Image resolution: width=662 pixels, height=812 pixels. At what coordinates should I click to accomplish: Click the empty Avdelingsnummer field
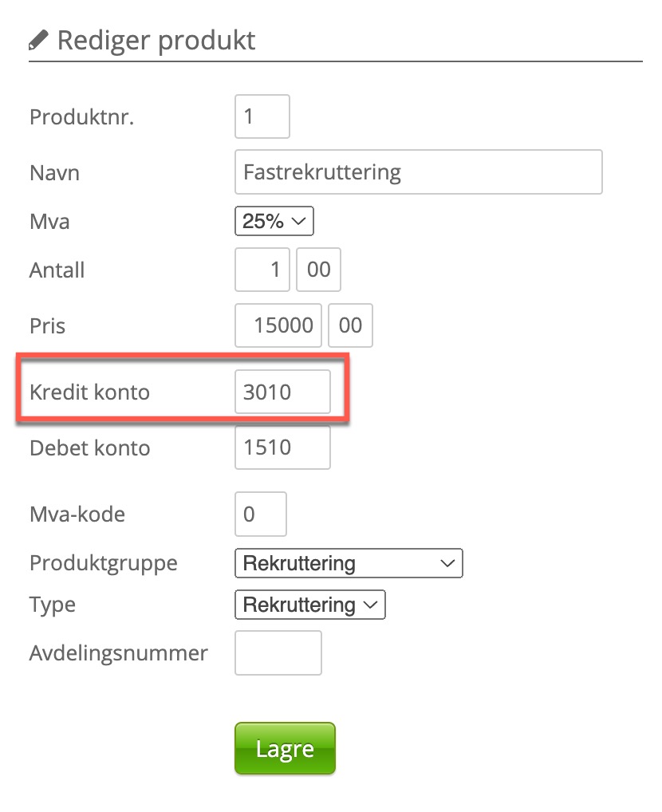pyautogui.click(x=278, y=653)
